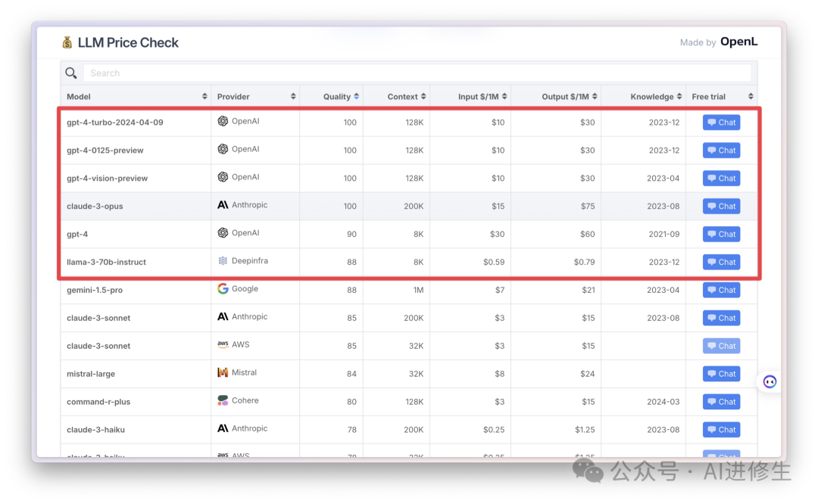Screen dimensions: 818x504
Task: Click the money bag logo icon
Action: click(x=67, y=42)
